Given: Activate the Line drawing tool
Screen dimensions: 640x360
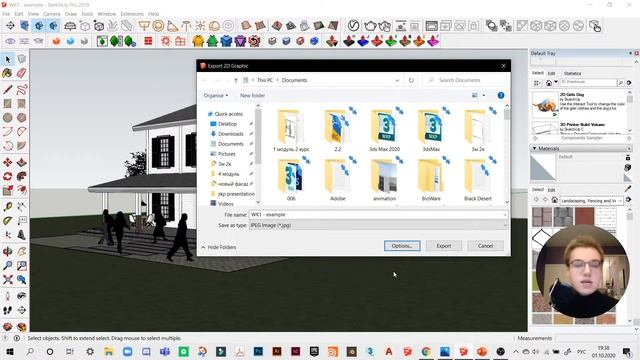Looking at the screenshot, I should point(7,89).
